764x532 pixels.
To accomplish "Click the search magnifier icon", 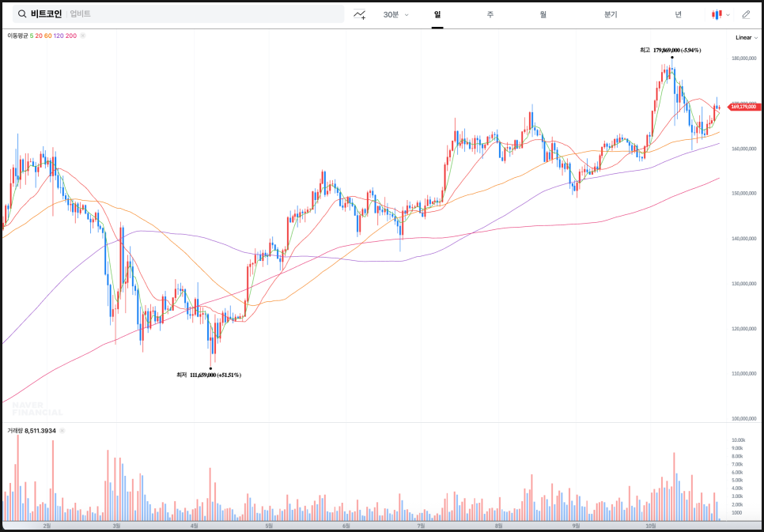I will coord(22,14).
